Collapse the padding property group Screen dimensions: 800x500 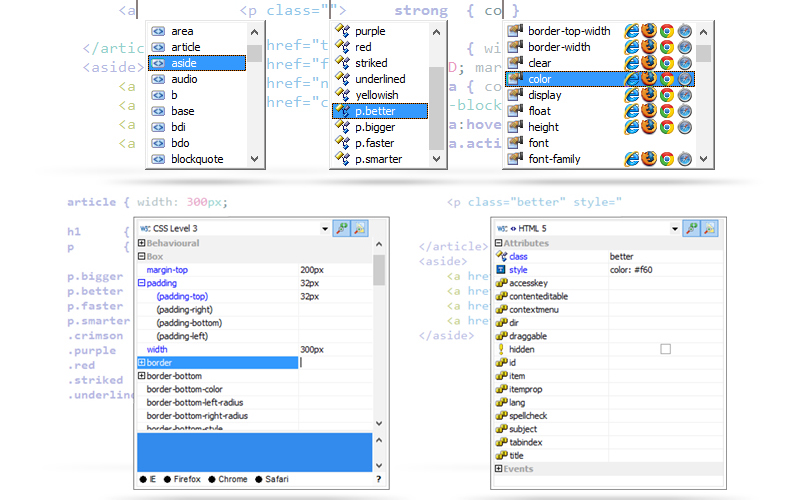coord(141,283)
